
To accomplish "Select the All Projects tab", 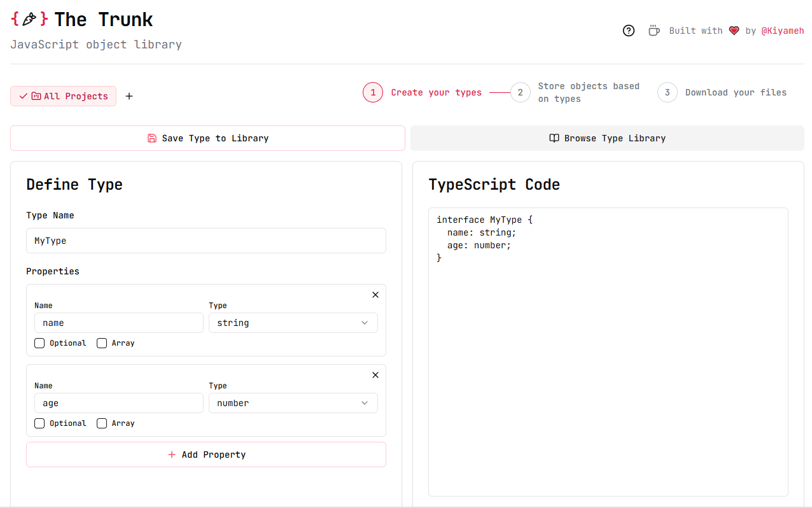I will [63, 96].
